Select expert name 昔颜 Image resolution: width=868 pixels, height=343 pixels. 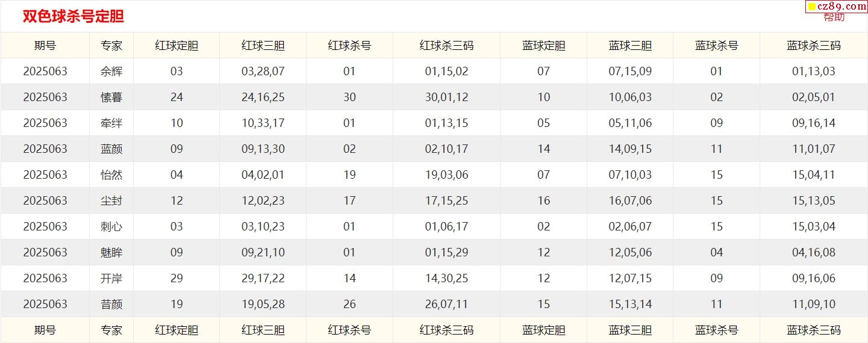pos(111,304)
